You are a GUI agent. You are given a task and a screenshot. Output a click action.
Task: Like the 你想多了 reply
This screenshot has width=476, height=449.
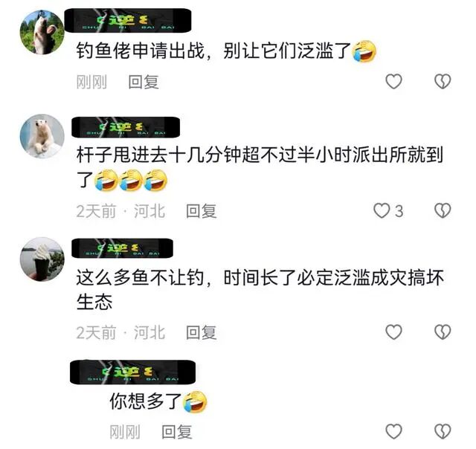tap(393, 431)
